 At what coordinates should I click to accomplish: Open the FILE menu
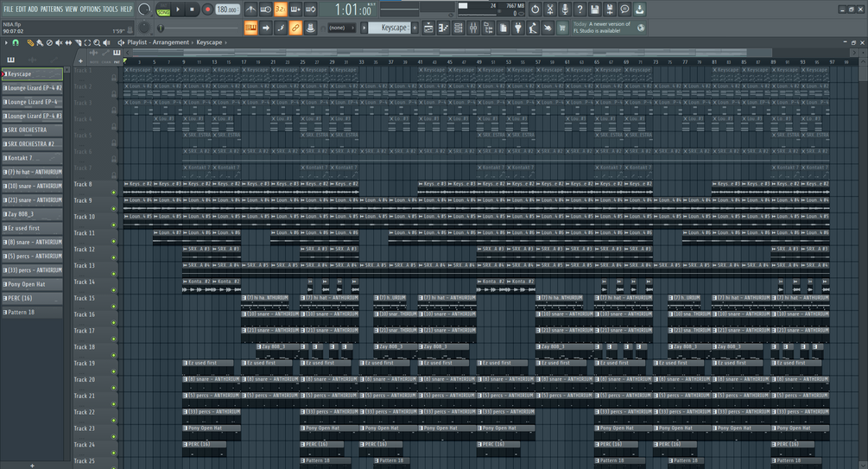9,9
